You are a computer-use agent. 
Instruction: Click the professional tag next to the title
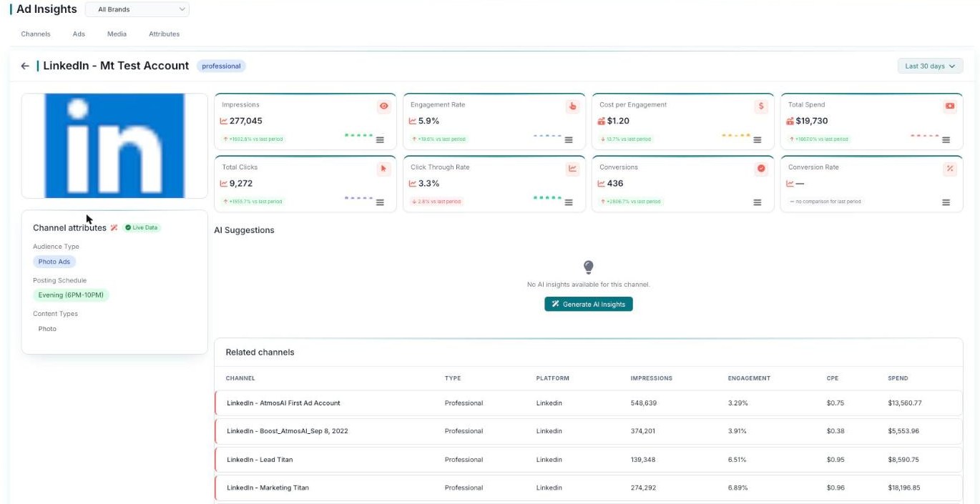click(x=221, y=66)
